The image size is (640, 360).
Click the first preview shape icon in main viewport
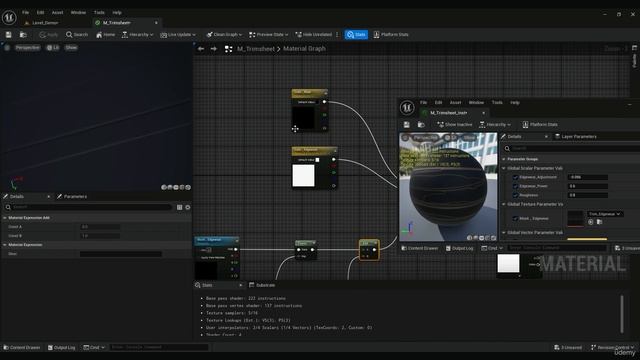click(164, 187)
